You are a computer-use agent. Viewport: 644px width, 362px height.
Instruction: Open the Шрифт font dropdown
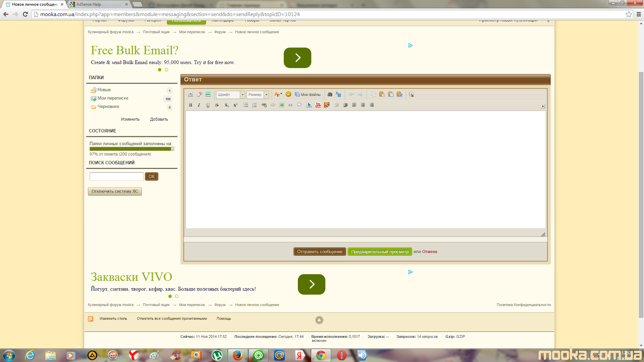[230, 95]
